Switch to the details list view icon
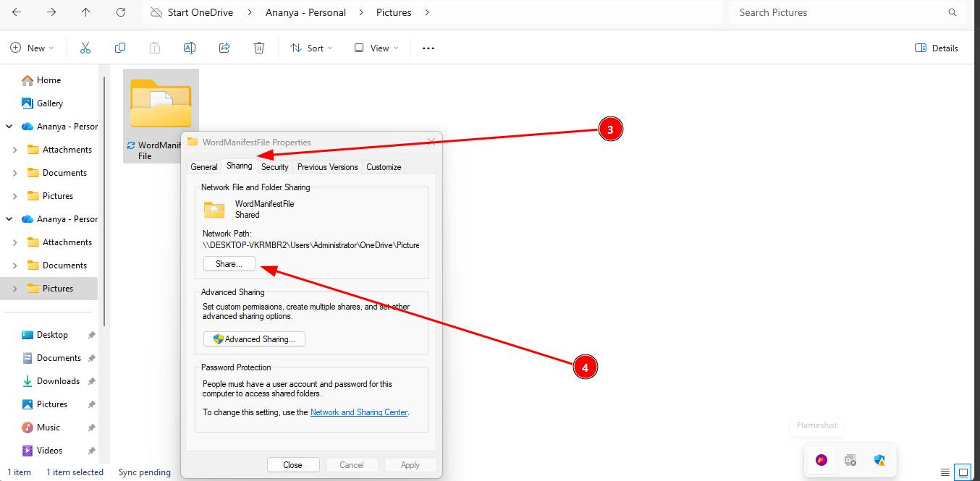The width and height of the screenshot is (980, 481). tap(945, 472)
